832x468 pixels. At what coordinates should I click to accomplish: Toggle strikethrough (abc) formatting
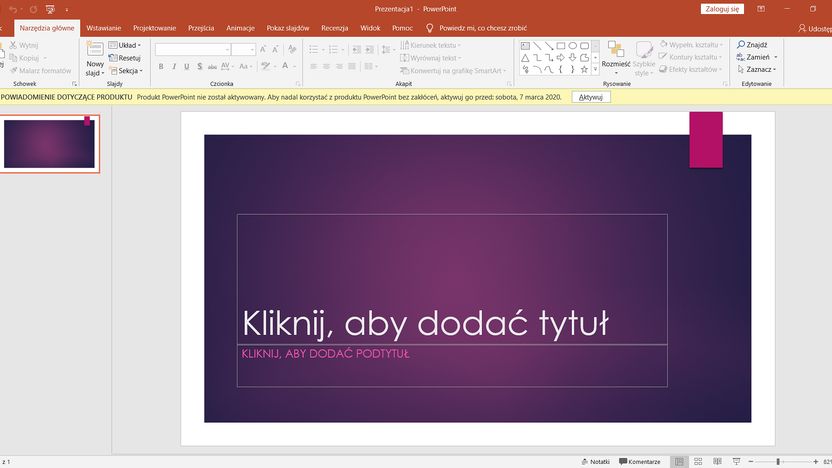pos(212,66)
